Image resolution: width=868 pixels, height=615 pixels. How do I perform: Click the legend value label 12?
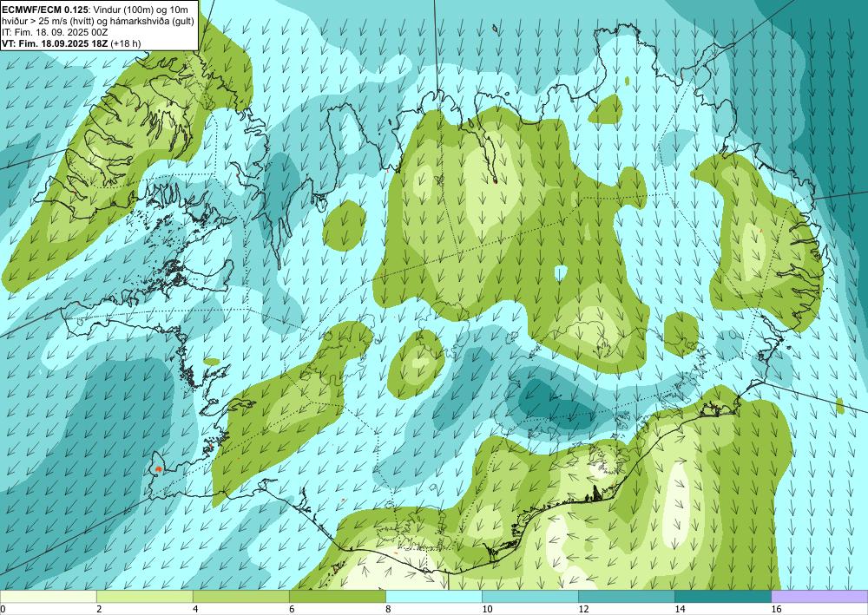[x=583, y=609]
